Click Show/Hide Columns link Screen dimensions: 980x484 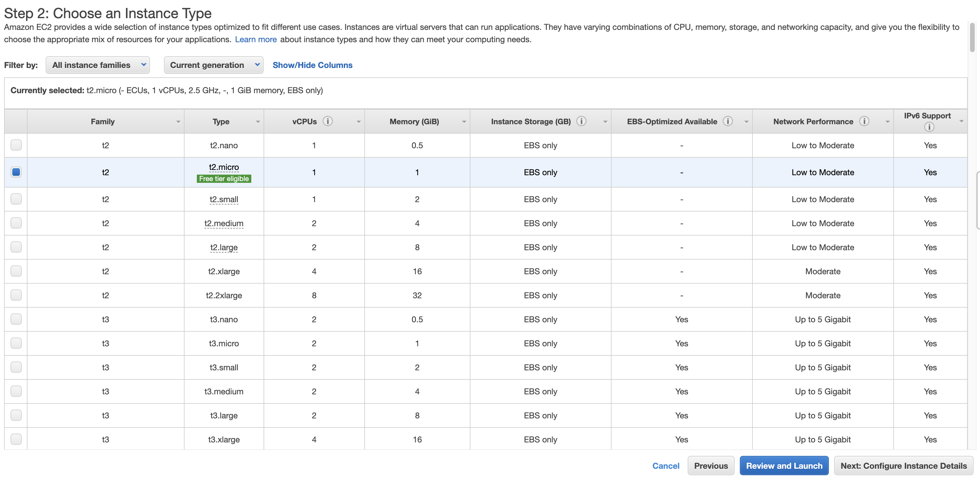pos(312,65)
